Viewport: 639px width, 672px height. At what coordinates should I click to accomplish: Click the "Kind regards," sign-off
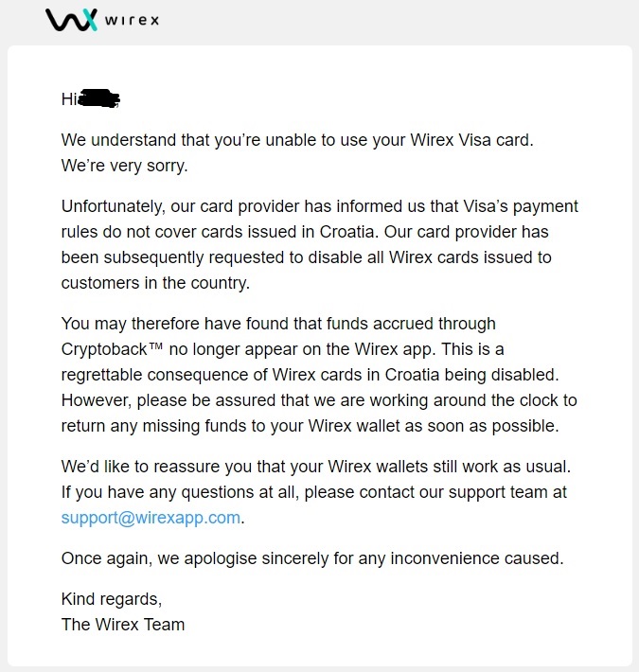point(112,599)
